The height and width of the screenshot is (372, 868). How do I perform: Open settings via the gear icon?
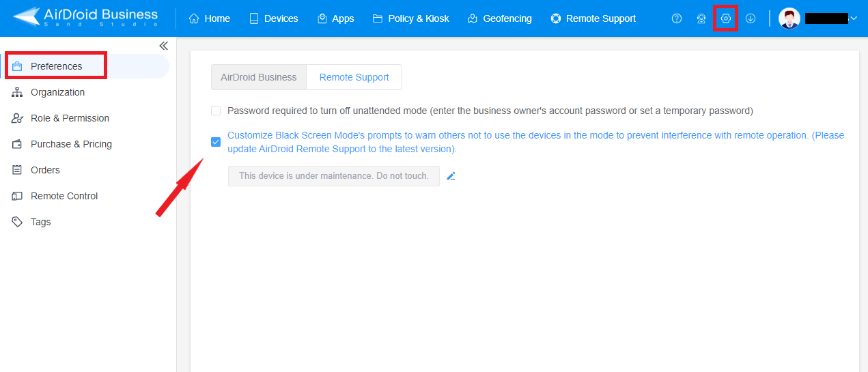(x=726, y=18)
